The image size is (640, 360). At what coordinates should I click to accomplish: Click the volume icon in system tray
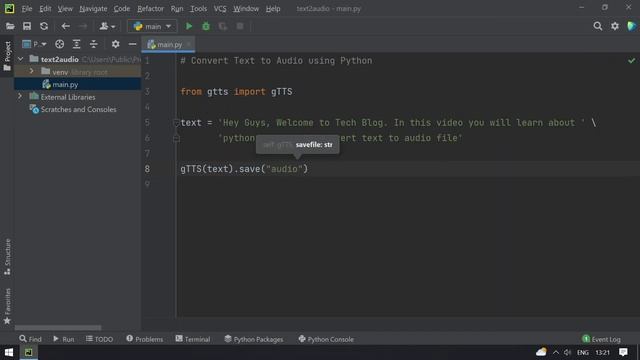567,352
